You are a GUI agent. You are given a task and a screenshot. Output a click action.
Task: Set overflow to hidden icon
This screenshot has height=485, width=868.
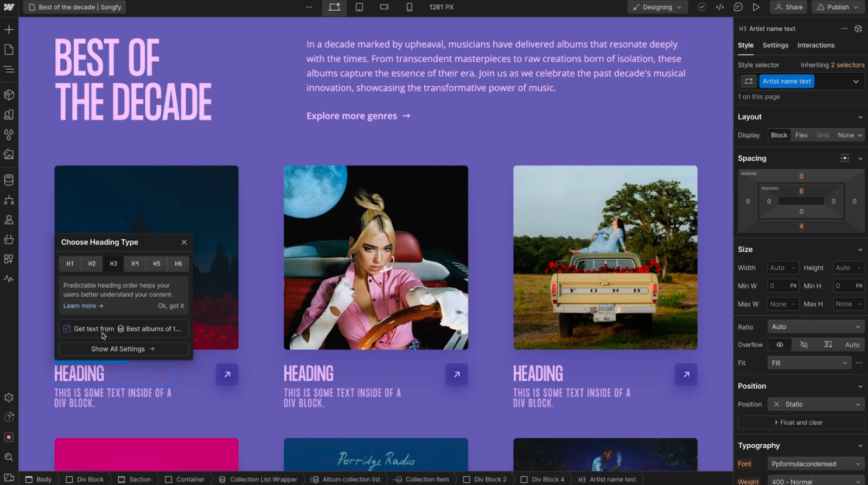(804, 345)
